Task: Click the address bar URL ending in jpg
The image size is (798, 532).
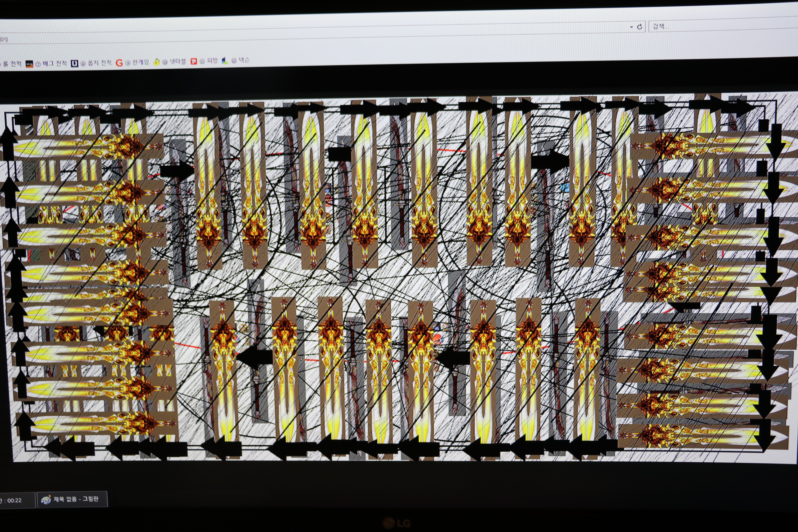Action: [x=4, y=39]
